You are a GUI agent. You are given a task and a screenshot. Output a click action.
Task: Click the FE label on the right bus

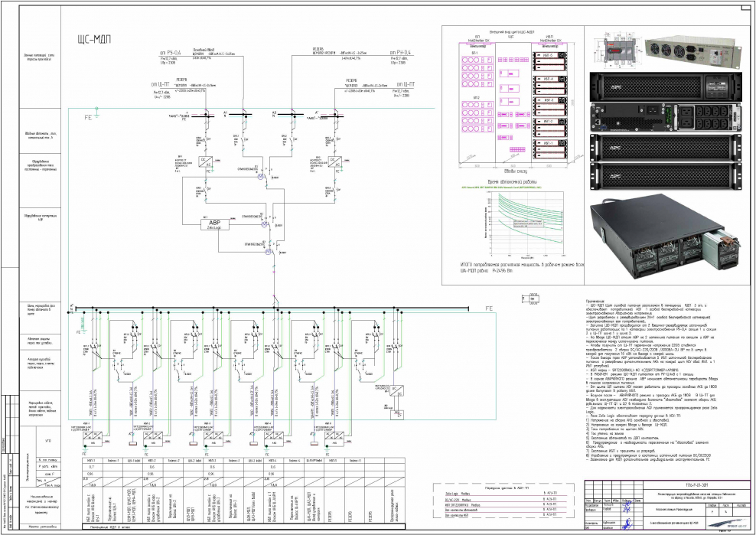[490, 307]
